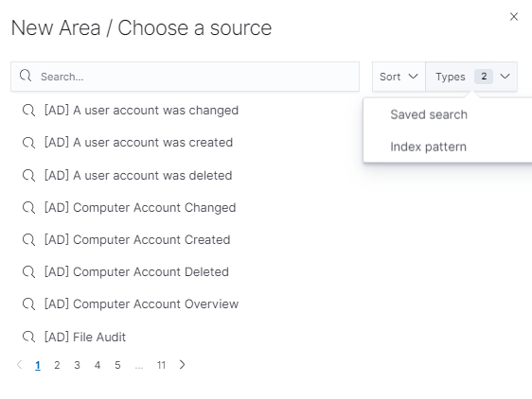The height and width of the screenshot is (399, 532).
Task: Jump to page 11 of results
Action: point(161,365)
